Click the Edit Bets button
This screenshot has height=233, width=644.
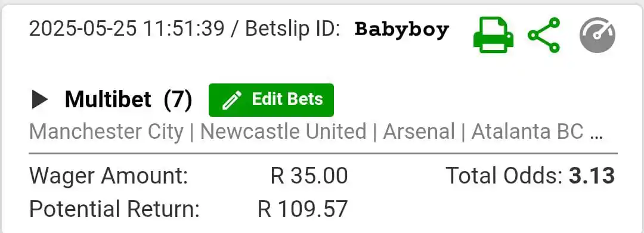[271, 100]
